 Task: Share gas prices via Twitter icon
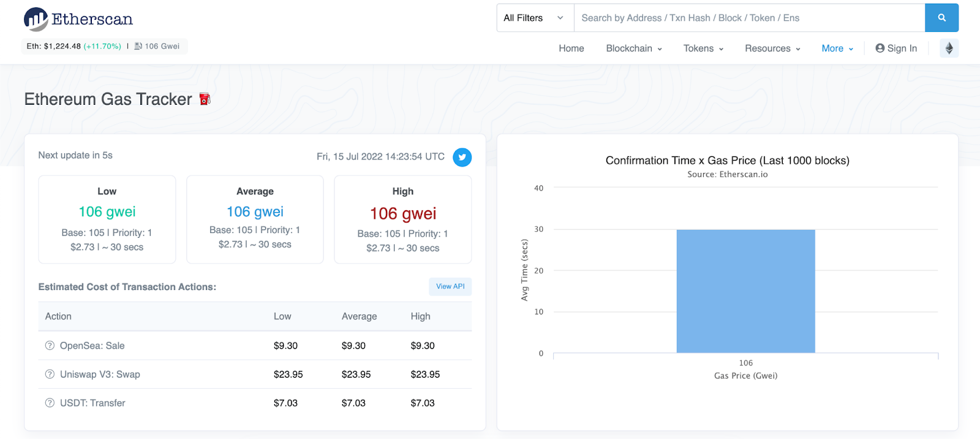(462, 157)
